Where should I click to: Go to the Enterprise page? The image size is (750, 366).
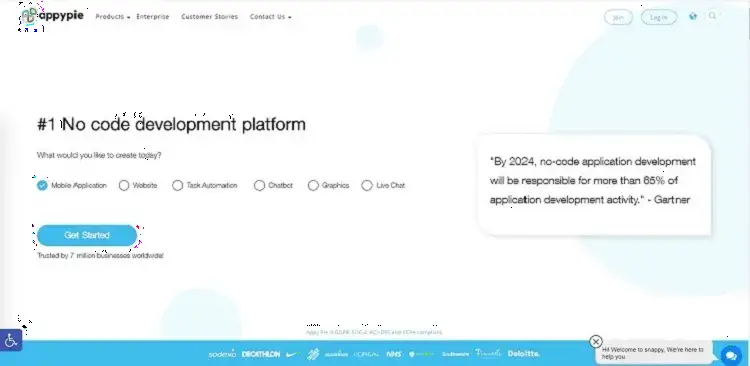(153, 17)
